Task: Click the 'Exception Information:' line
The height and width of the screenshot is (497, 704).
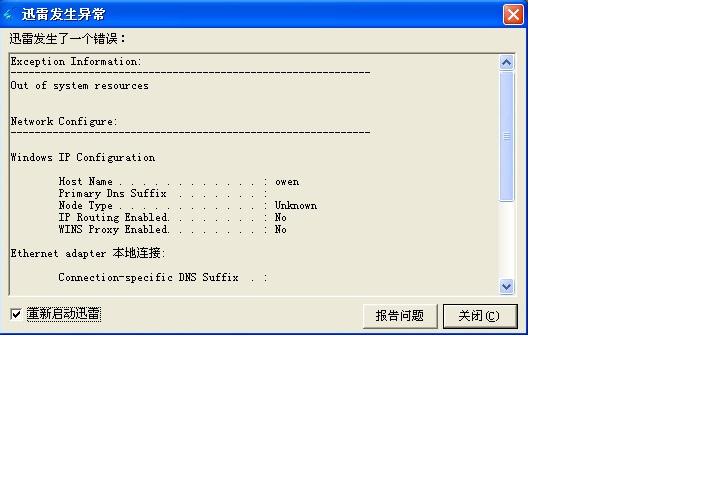Action: pyautogui.click(x=76, y=62)
